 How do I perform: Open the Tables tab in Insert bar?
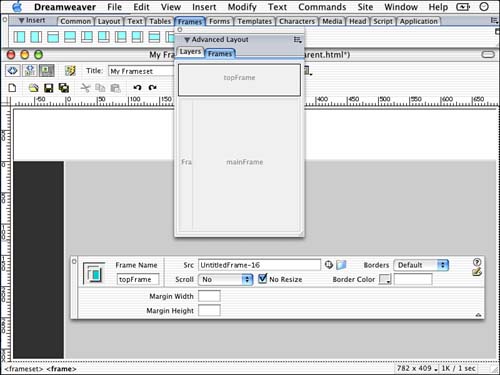pyautogui.click(x=160, y=21)
